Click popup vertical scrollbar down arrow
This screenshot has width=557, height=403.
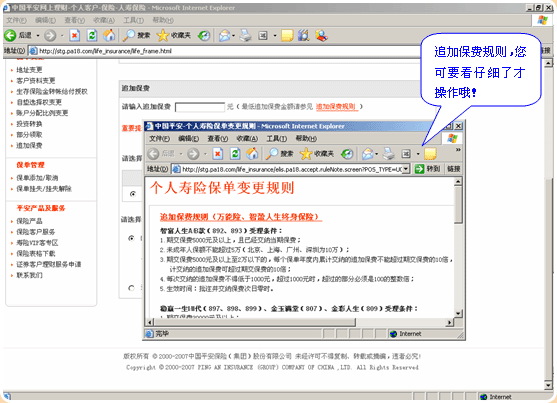458,313
